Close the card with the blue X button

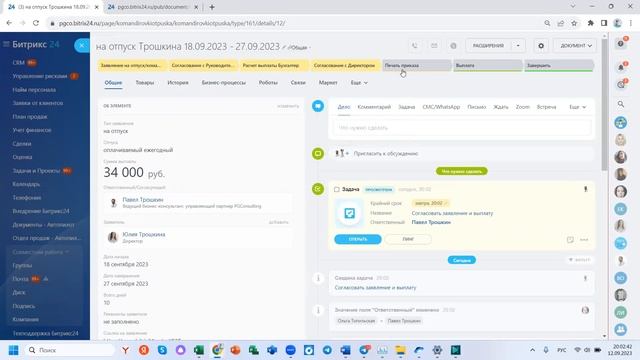[82, 45]
